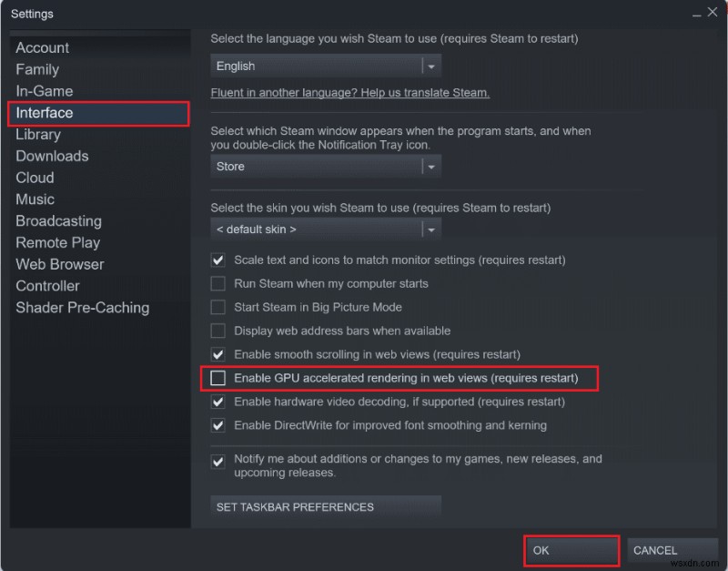
Task: Open the Account settings category
Action: tap(43, 48)
